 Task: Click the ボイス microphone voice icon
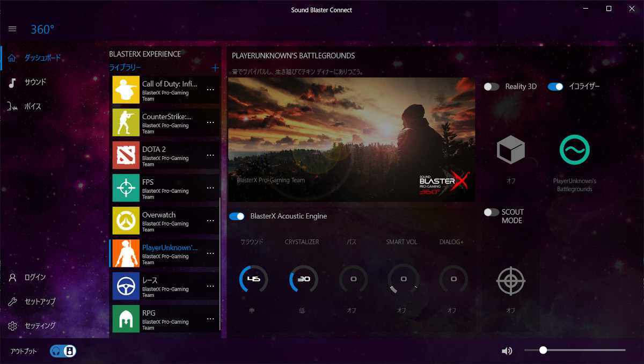pos(12,106)
